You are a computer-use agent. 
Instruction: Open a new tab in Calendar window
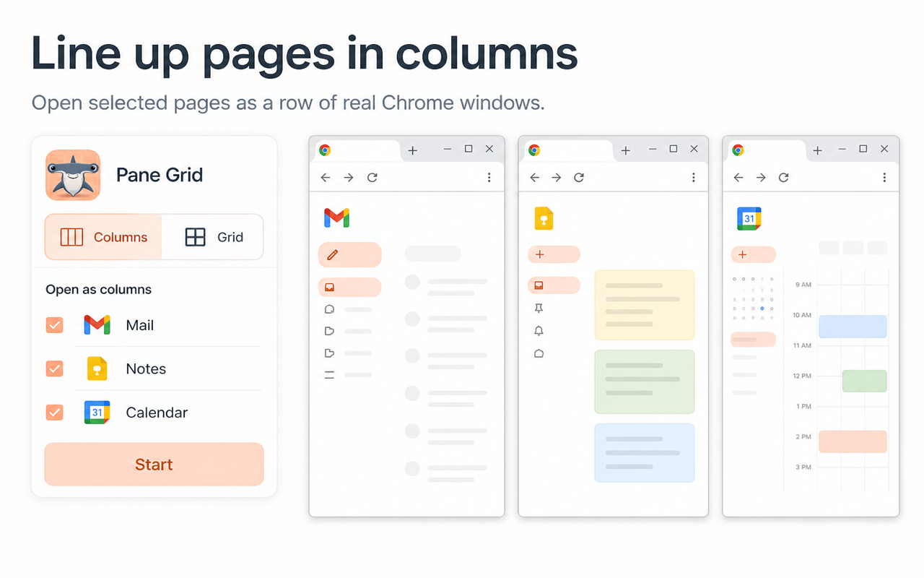[x=817, y=150]
